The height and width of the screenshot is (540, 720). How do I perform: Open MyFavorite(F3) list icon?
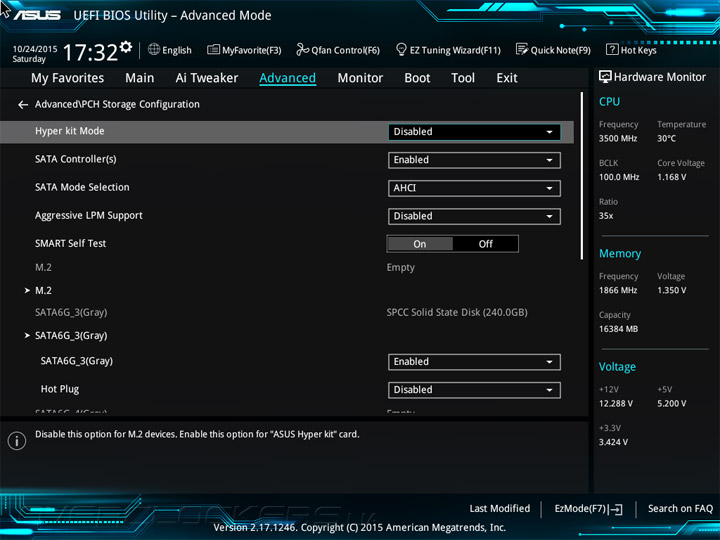(213, 50)
